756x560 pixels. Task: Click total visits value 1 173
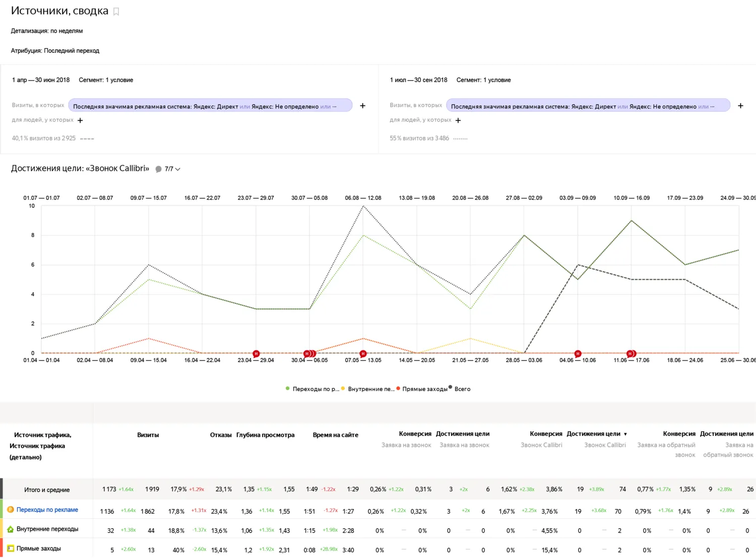click(x=109, y=489)
